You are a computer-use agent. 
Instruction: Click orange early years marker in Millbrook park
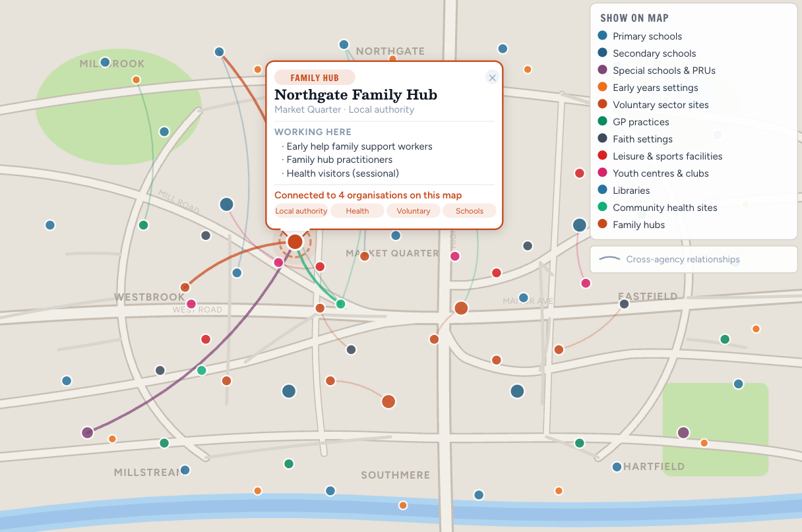coord(136,80)
